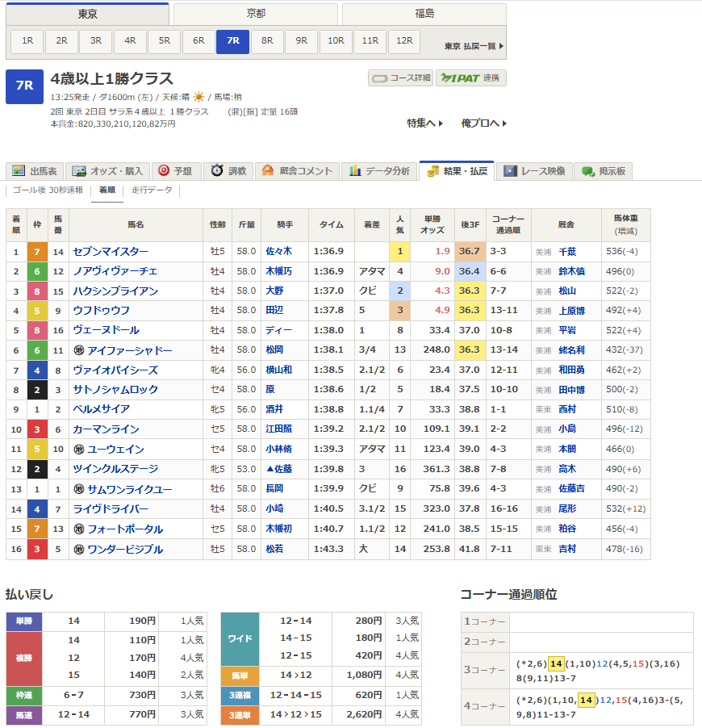Viewport: 702px width, 728px height.
Task: Open horse セブンマイスター profile link
Action: [111, 252]
